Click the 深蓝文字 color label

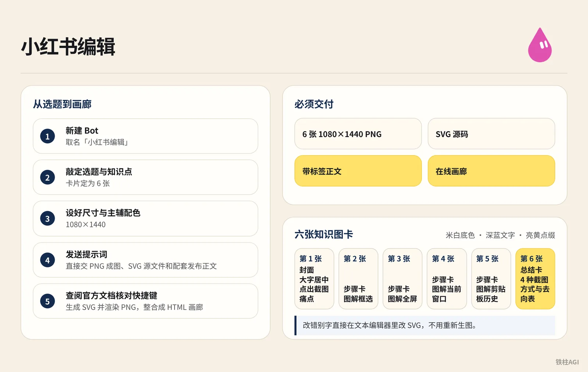pyautogui.click(x=500, y=235)
